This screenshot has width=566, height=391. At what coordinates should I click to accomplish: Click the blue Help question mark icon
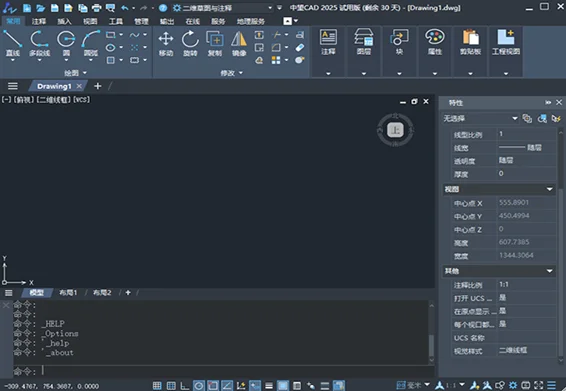point(163,8)
